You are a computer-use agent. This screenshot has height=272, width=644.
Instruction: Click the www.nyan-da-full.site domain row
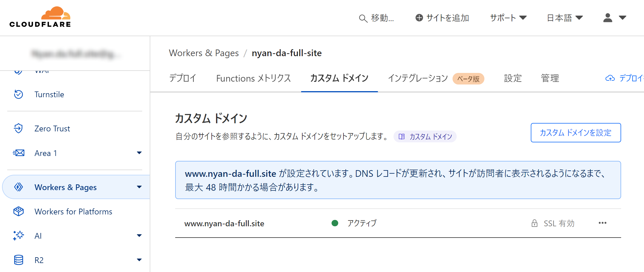click(398, 223)
